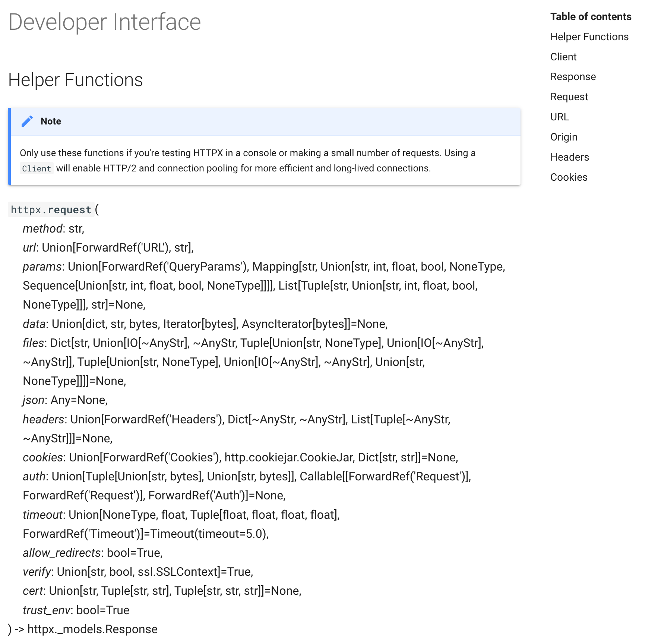The image size is (658, 644).
Task: Click the 'Table of contents' heading
Action: 591,17
